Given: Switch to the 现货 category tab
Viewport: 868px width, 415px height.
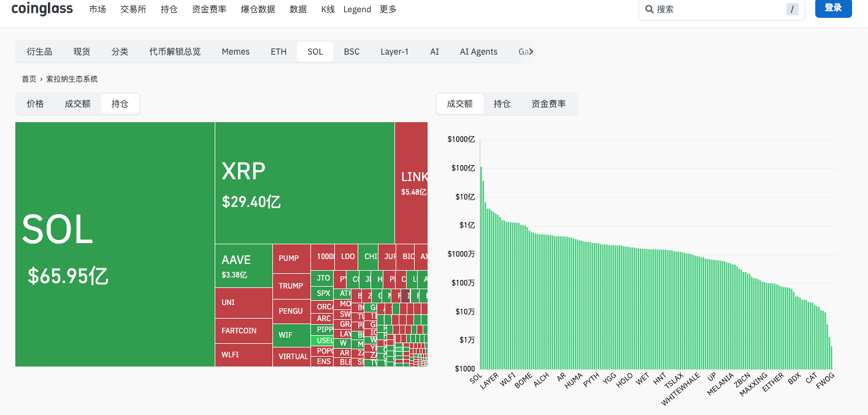Looking at the screenshot, I should click(82, 52).
